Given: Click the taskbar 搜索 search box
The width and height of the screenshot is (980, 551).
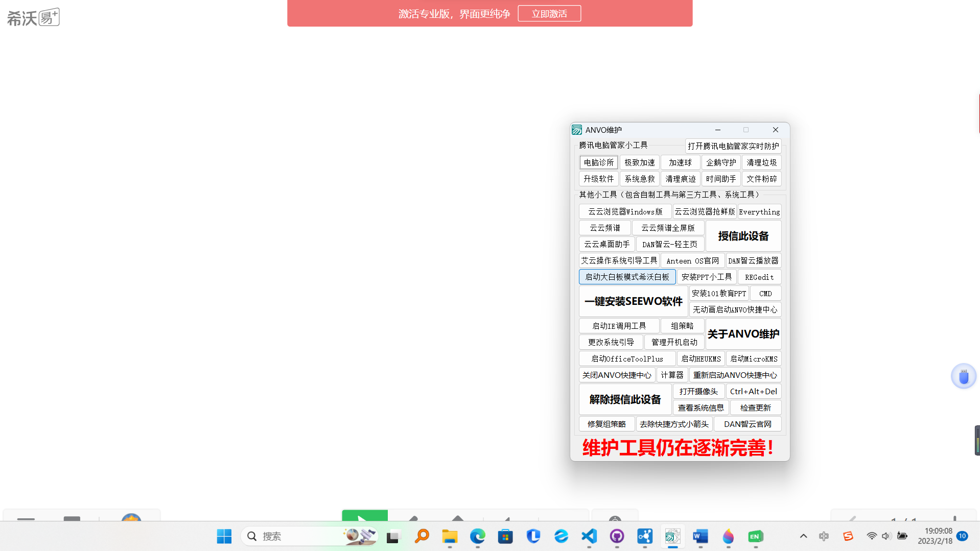Looking at the screenshot, I should click(x=309, y=536).
